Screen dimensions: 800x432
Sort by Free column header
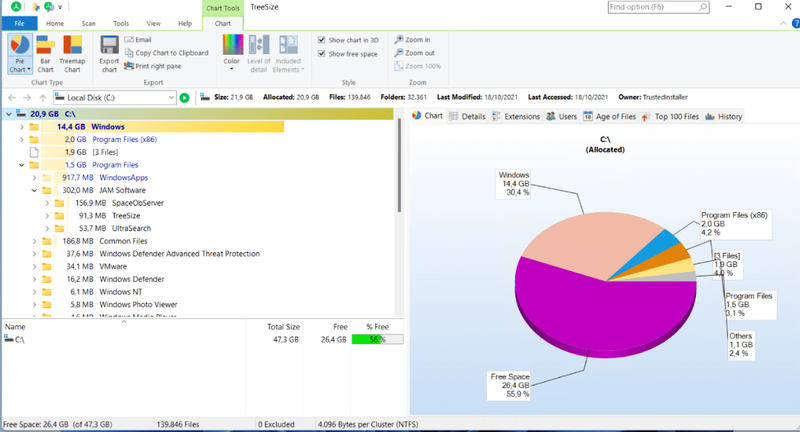tap(340, 326)
